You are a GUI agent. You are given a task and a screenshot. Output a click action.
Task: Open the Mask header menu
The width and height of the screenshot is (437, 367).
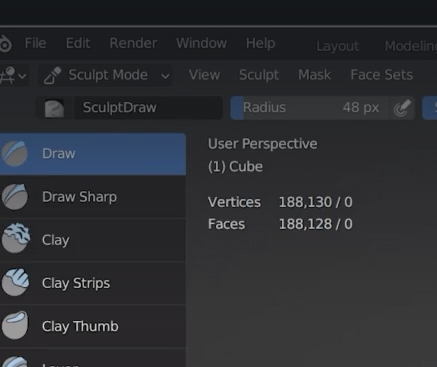[x=314, y=75]
